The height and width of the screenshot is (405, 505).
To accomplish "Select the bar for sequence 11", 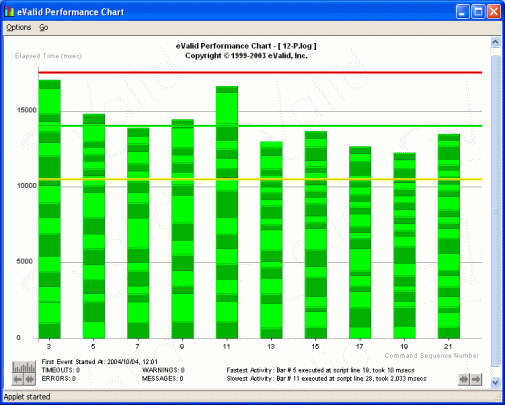I will [227, 212].
